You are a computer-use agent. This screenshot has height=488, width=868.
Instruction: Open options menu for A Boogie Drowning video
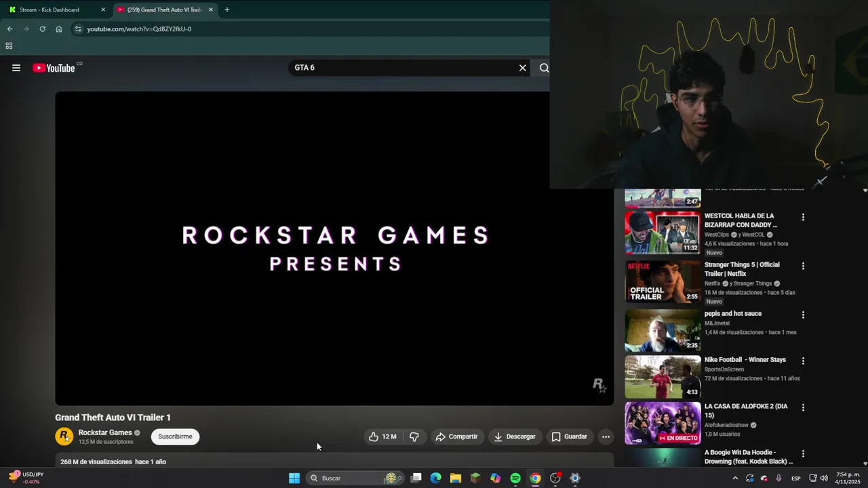(803, 453)
